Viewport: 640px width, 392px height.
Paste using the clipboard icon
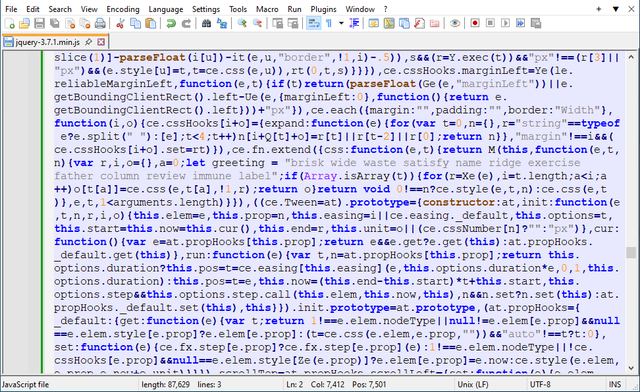[x=151, y=23]
